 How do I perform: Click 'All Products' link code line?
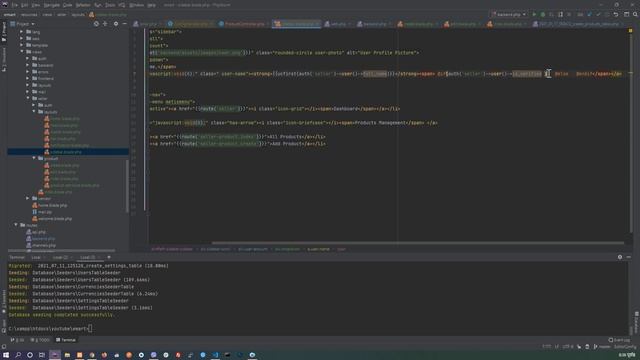(238, 137)
